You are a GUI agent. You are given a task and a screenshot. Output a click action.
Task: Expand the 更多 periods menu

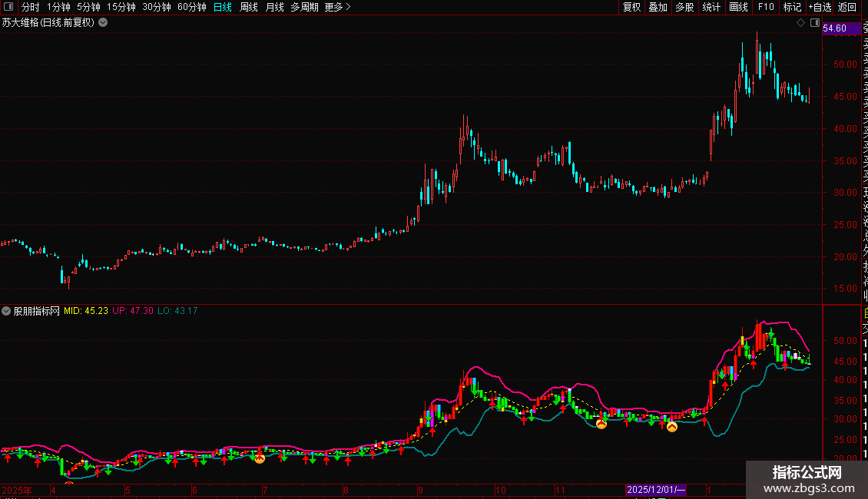(337, 7)
